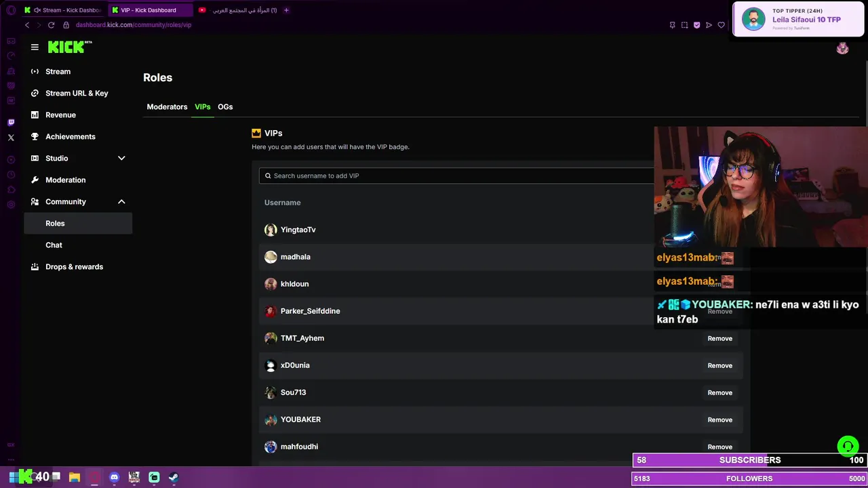Open the Opera GX menu icon
Screen dimensions: 868x488
[11, 10]
